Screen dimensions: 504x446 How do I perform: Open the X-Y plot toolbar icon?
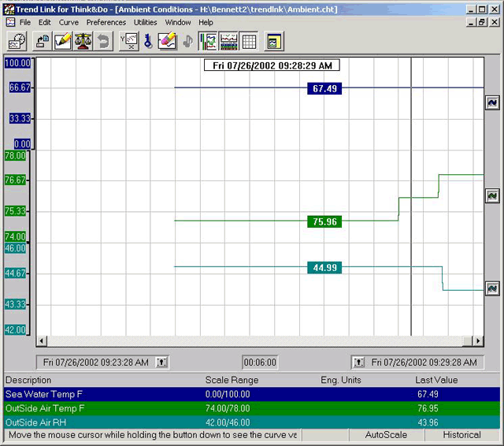[128, 41]
